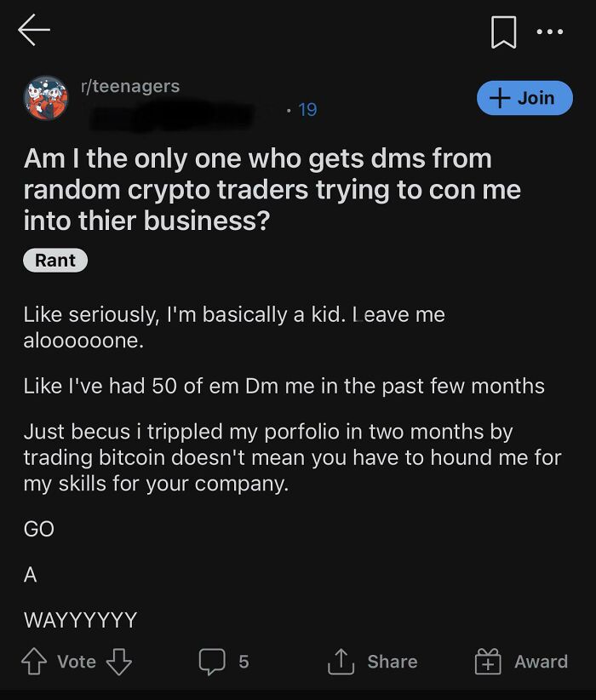596x700 pixels.
Task: Tap the Rant flair tag
Action: pos(54,261)
